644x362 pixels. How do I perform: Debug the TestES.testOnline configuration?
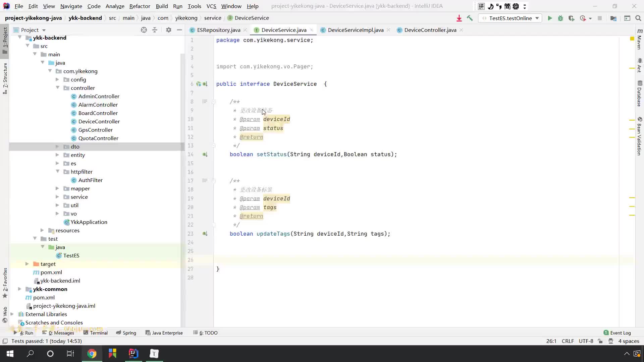tap(560, 18)
